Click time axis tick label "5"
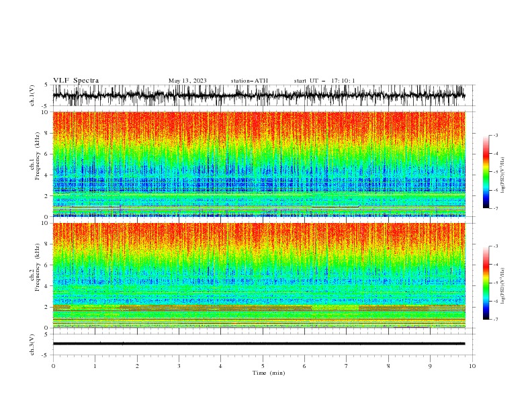 tap(263, 366)
